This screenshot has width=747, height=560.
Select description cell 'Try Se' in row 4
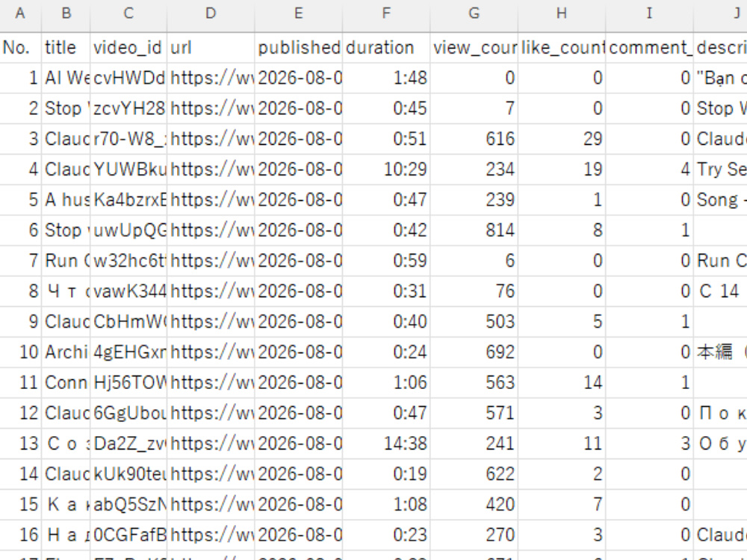[x=720, y=169]
